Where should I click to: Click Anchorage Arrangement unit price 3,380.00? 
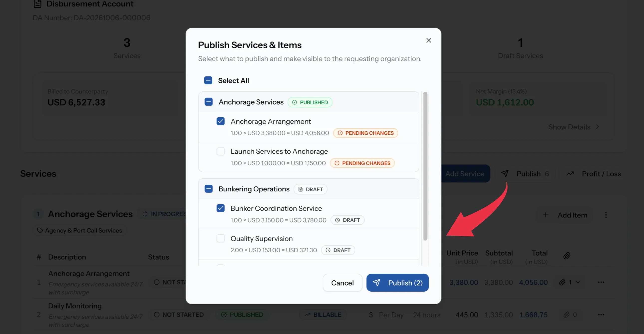pyautogui.click(x=464, y=283)
